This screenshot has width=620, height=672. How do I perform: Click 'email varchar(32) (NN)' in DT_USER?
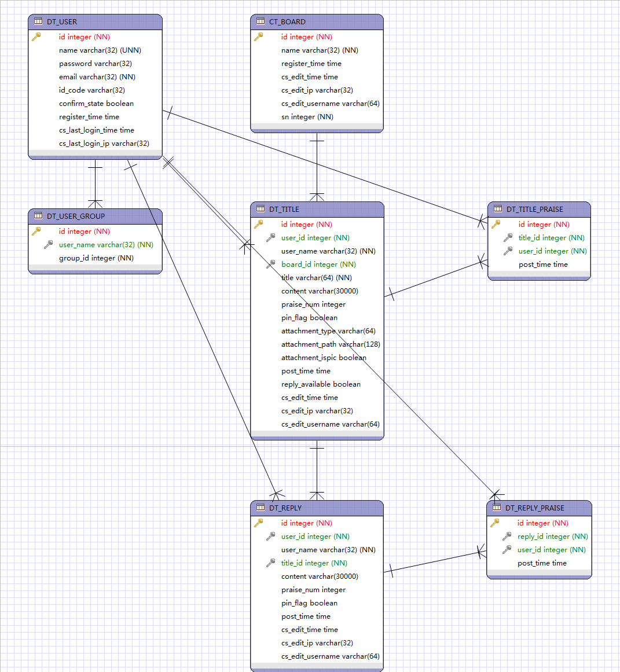tap(97, 77)
